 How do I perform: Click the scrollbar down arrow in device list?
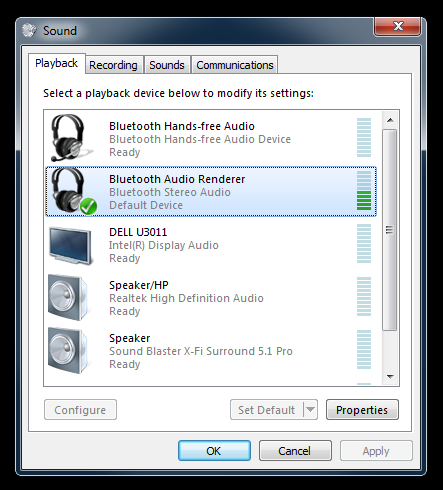390,377
